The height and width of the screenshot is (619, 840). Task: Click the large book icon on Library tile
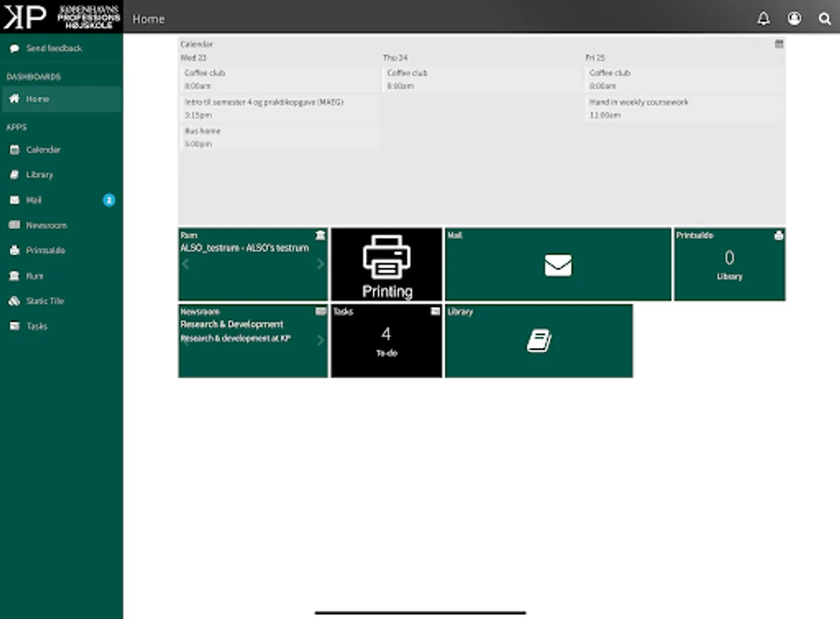point(540,341)
